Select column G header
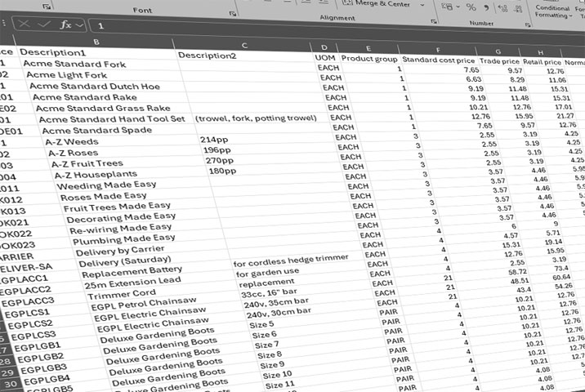 pos(498,51)
